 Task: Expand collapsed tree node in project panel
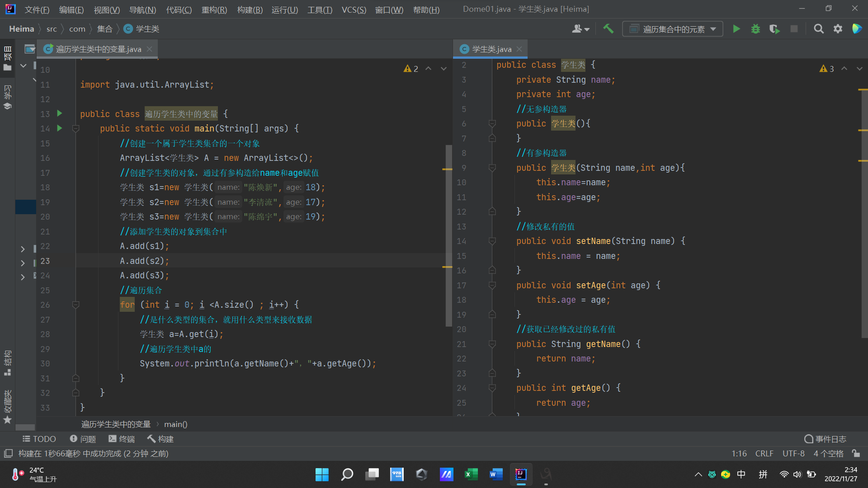(23, 249)
